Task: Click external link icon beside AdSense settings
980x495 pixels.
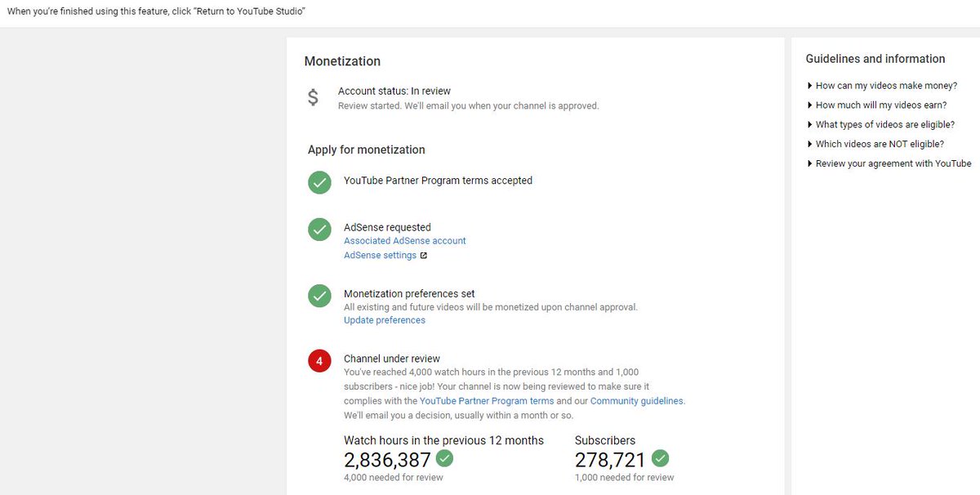Action: pyautogui.click(x=423, y=256)
